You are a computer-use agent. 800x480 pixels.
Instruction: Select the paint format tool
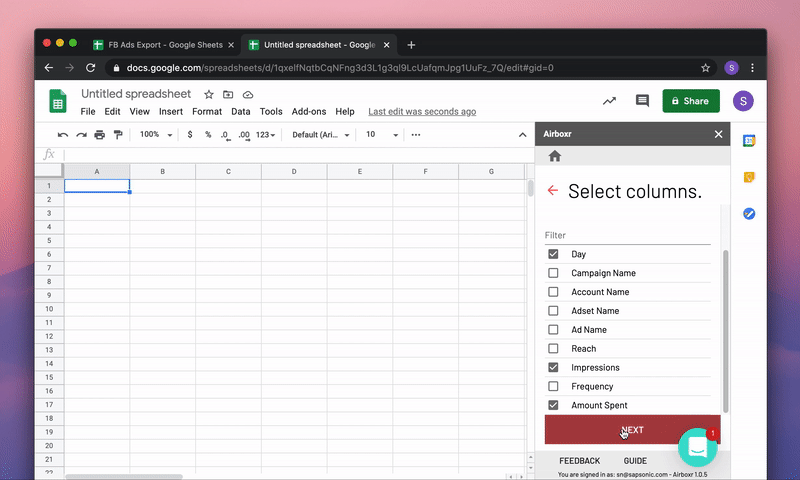click(118, 135)
